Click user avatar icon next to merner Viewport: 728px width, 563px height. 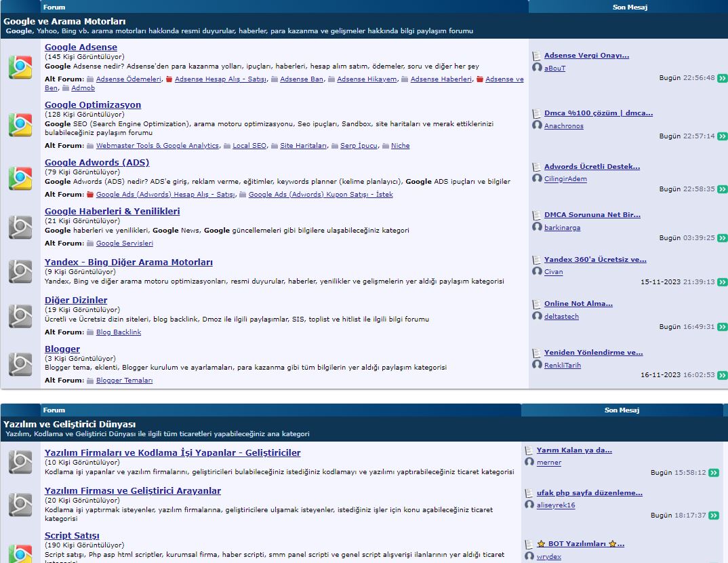529,462
